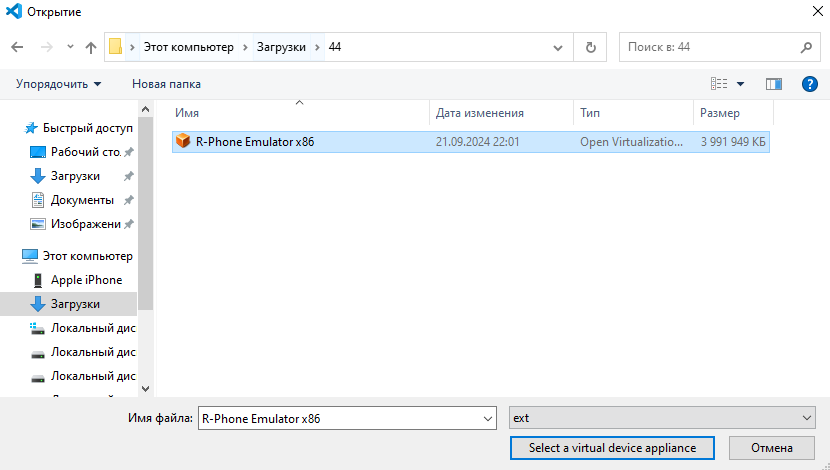Screen dimensions: 830x470
Task: Select the R-Phone Emulator x86 file
Action: 471,142
